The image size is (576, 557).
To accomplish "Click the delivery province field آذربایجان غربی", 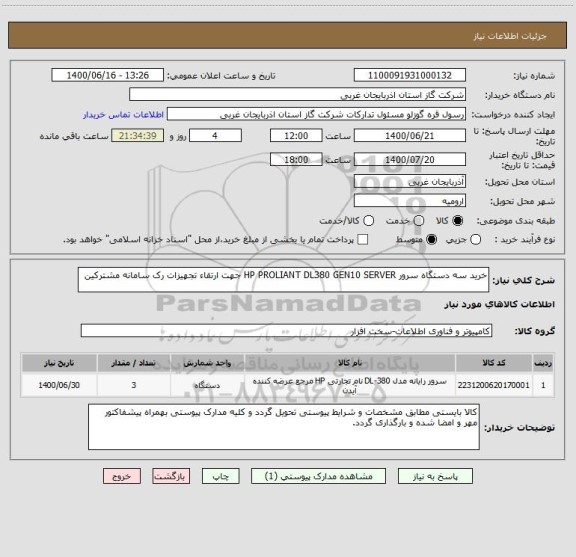I will [410, 181].
